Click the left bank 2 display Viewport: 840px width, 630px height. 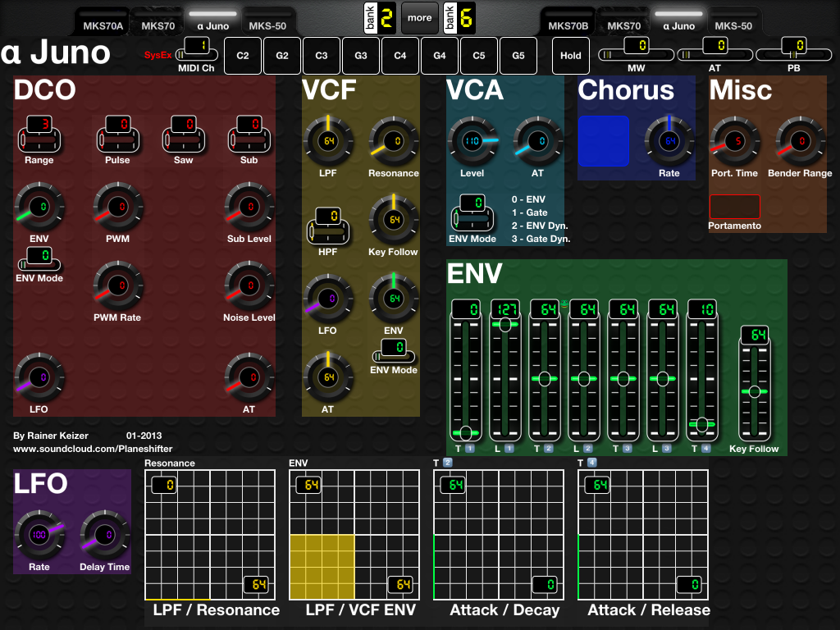380,18
